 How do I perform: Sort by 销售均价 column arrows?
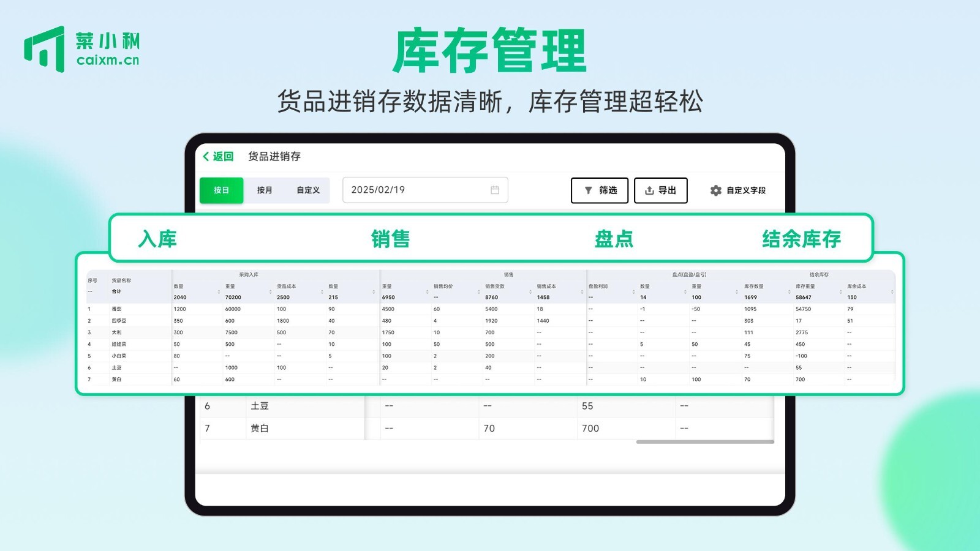click(479, 292)
